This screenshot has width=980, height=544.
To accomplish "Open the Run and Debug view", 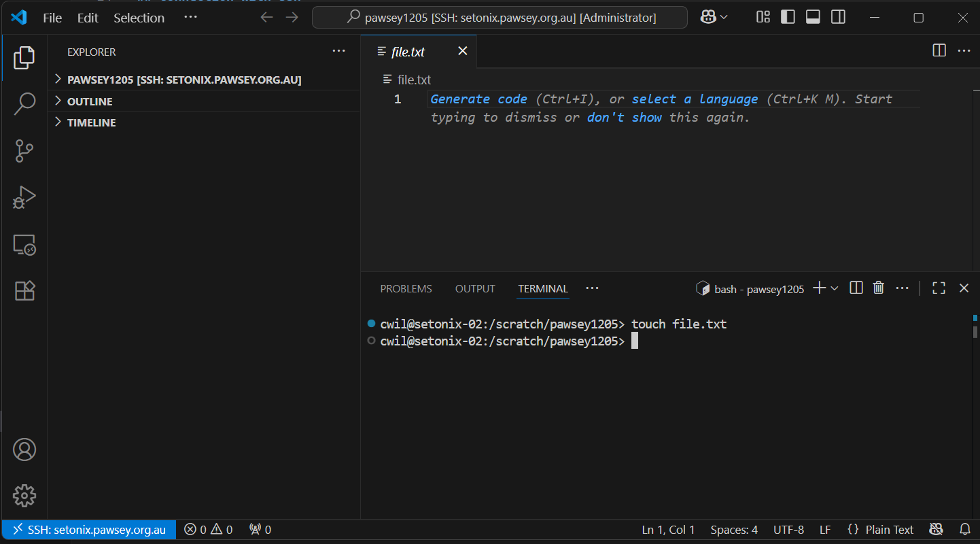I will point(24,198).
